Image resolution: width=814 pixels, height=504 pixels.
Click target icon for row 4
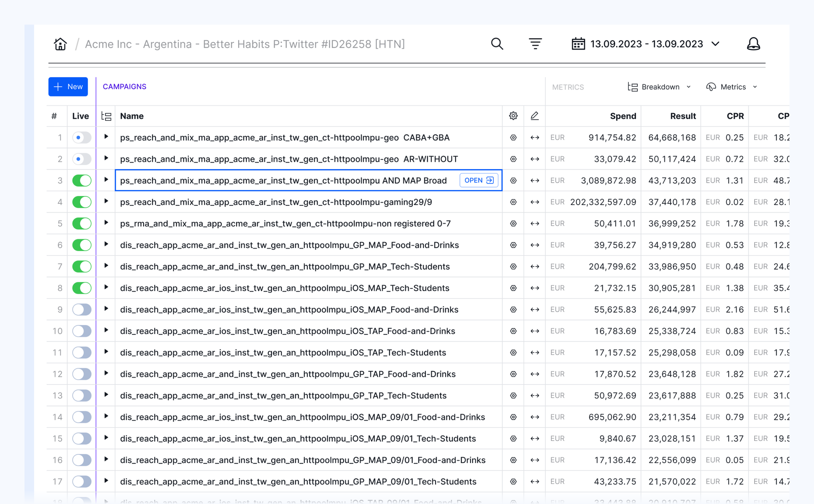(x=513, y=202)
